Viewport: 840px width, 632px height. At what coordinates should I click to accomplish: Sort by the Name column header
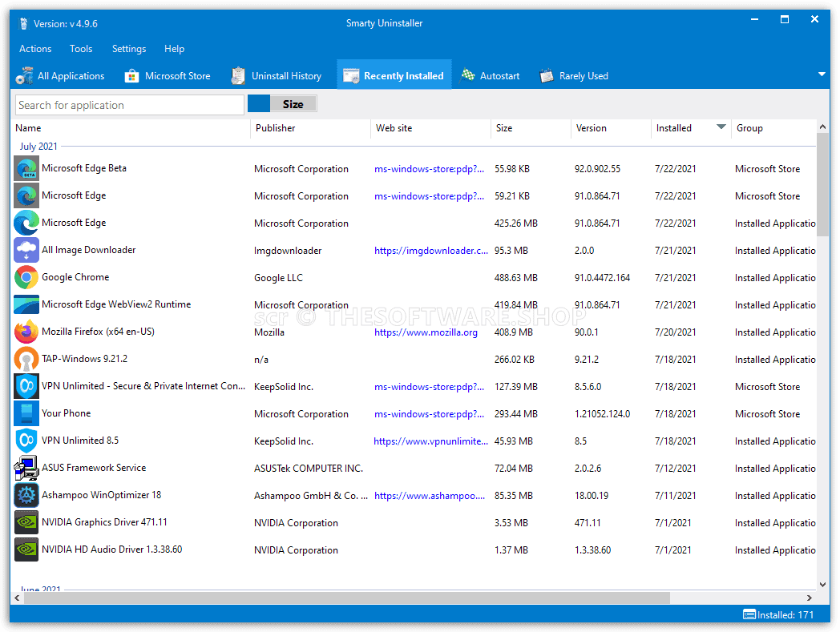click(x=131, y=128)
